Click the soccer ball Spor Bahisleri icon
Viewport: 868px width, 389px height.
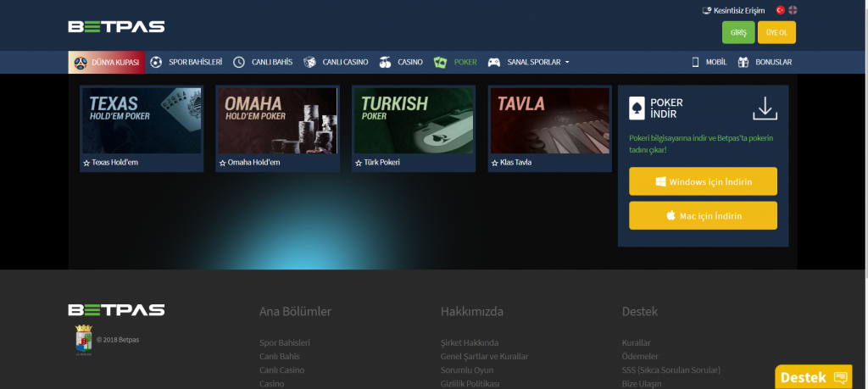pos(156,62)
